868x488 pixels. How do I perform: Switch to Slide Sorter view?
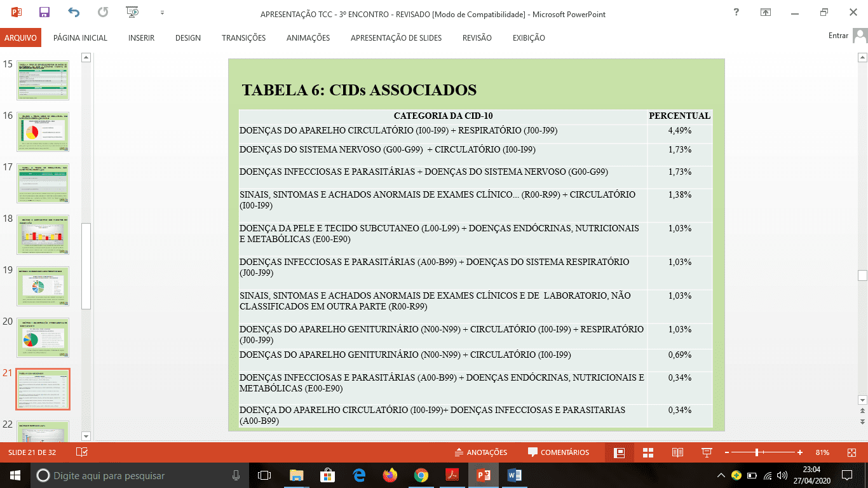click(648, 452)
